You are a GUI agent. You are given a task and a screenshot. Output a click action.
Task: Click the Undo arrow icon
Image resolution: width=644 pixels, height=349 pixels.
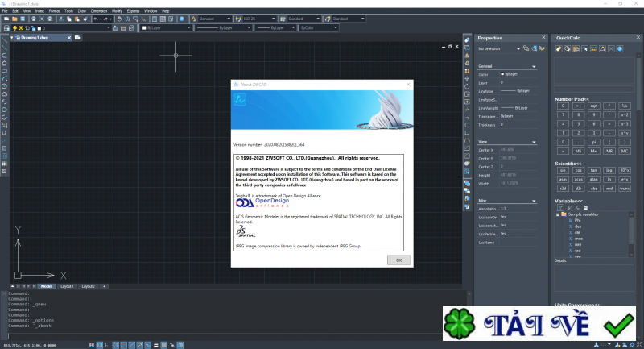pos(95,19)
